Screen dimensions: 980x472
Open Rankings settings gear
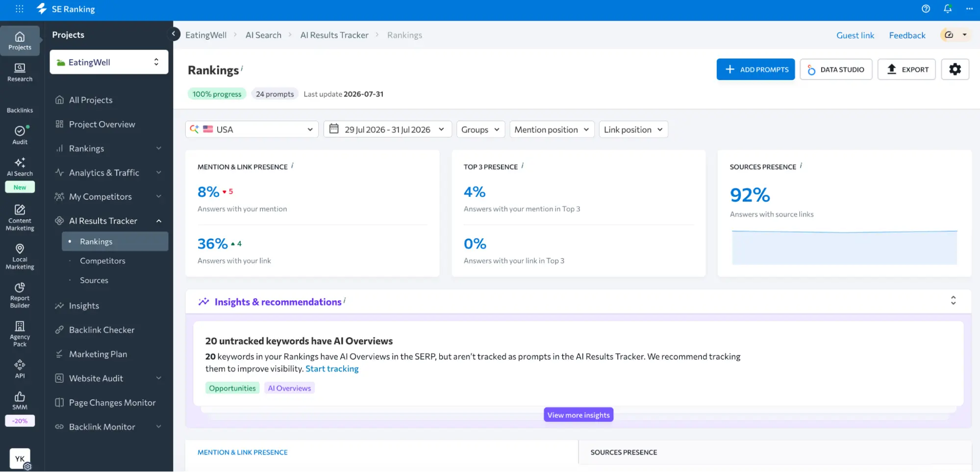tap(955, 69)
